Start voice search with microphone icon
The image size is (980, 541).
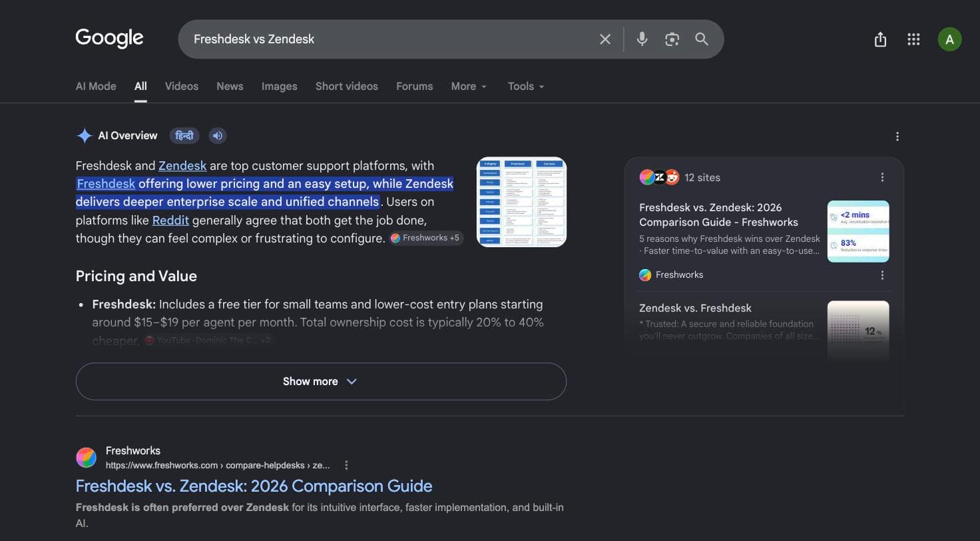click(x=642, y=39)
